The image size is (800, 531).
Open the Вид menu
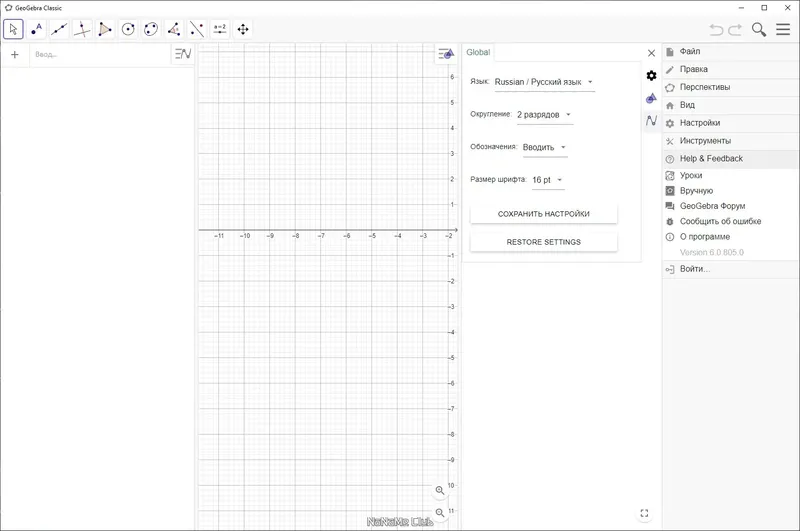click(x=731, y=105)
